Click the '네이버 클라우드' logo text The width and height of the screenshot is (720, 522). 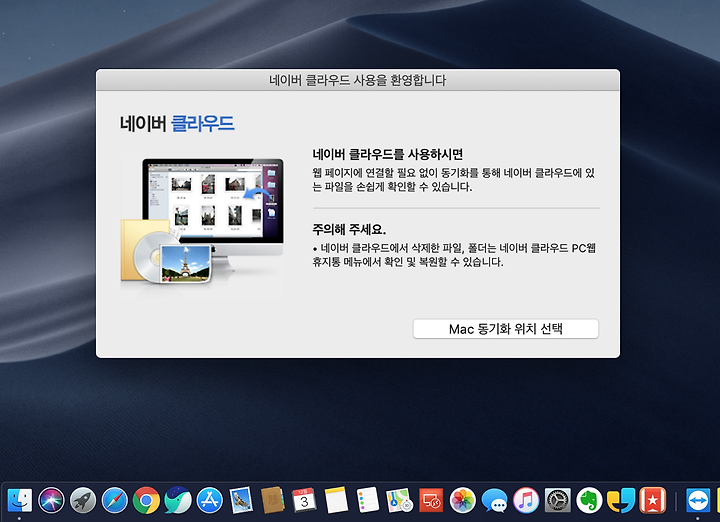(177, 123)
